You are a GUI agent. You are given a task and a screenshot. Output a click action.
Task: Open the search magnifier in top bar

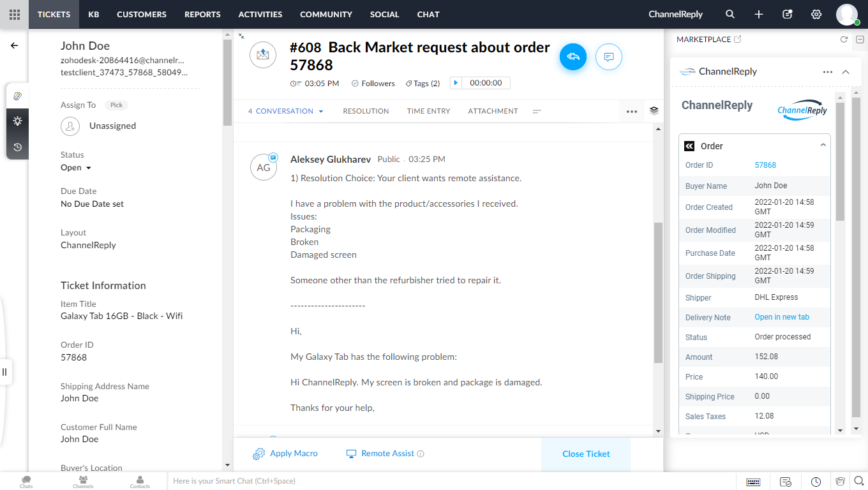coord(730,14)
